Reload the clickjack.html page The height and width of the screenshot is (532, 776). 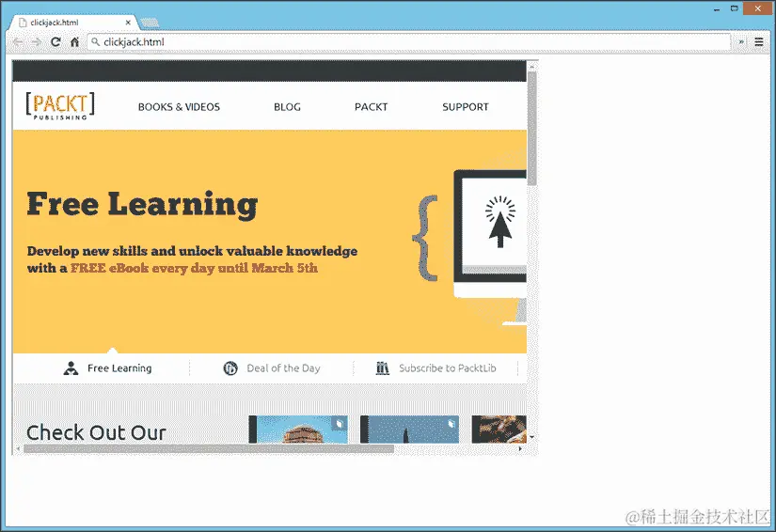point(55,42)
